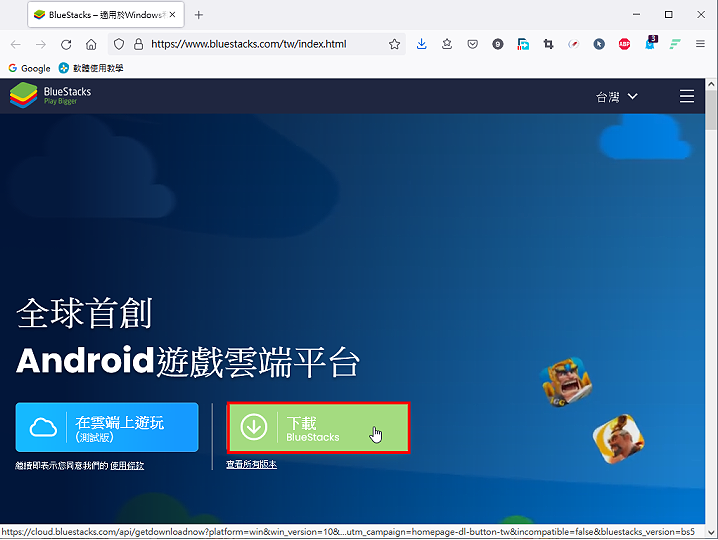
Task: Click the address bar URL field
Action: pos(256,44)
